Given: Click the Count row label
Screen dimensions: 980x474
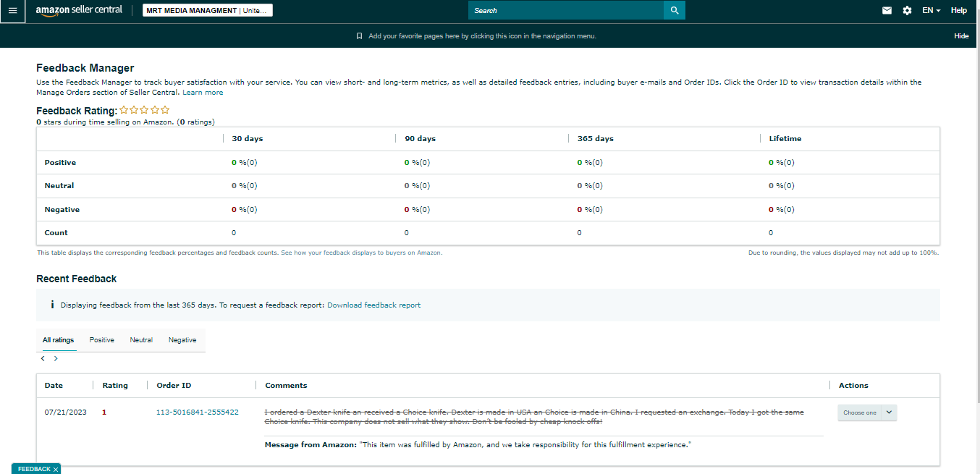Looking at the screenshot, I should (x=56, y=233).
